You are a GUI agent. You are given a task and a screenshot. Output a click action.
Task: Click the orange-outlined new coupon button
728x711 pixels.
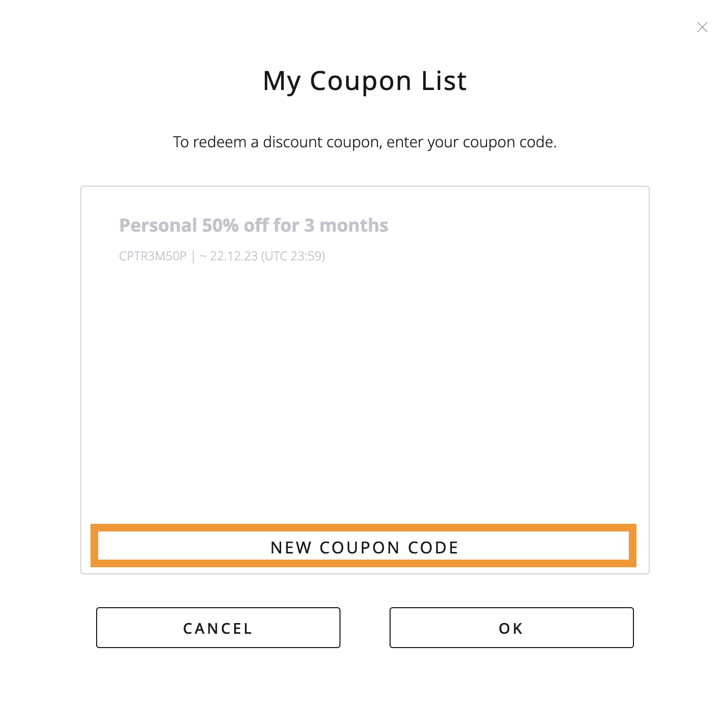(363, 547)
